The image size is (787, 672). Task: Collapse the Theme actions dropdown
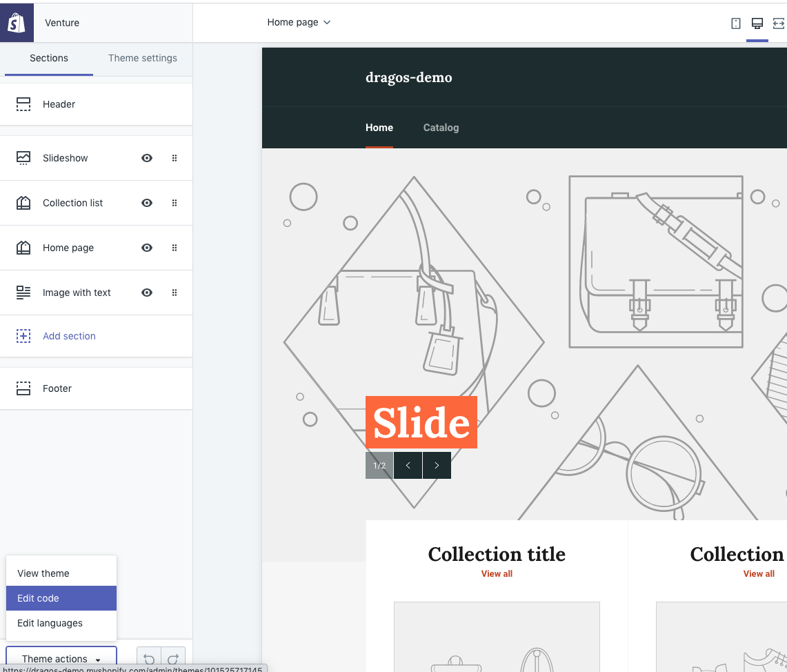61,659
